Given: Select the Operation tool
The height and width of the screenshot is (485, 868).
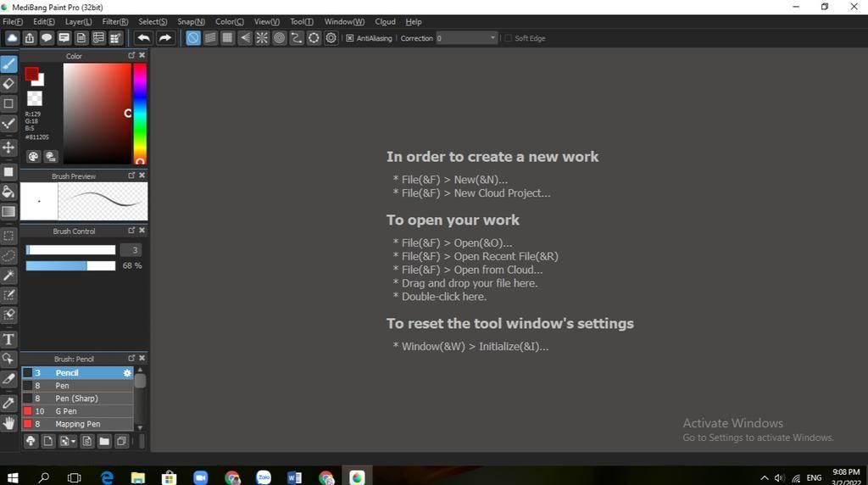Looking at the screenshot, I should [8, 359].
